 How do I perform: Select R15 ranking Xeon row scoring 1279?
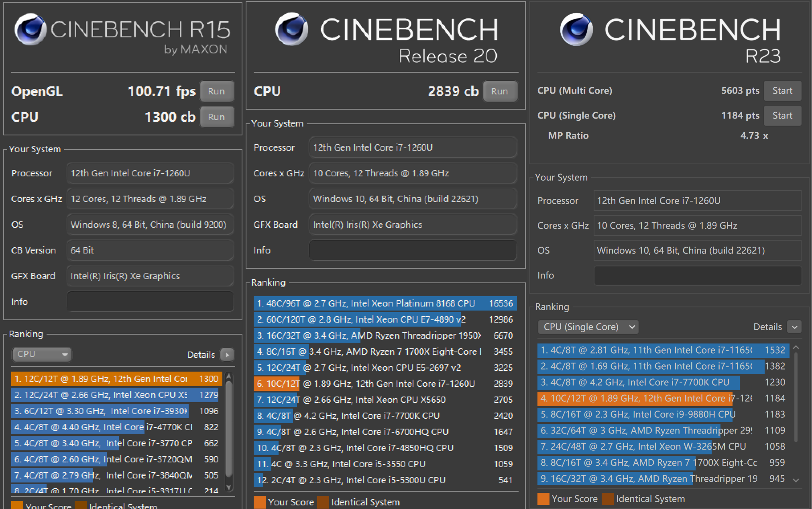click(x=116, y=395)
